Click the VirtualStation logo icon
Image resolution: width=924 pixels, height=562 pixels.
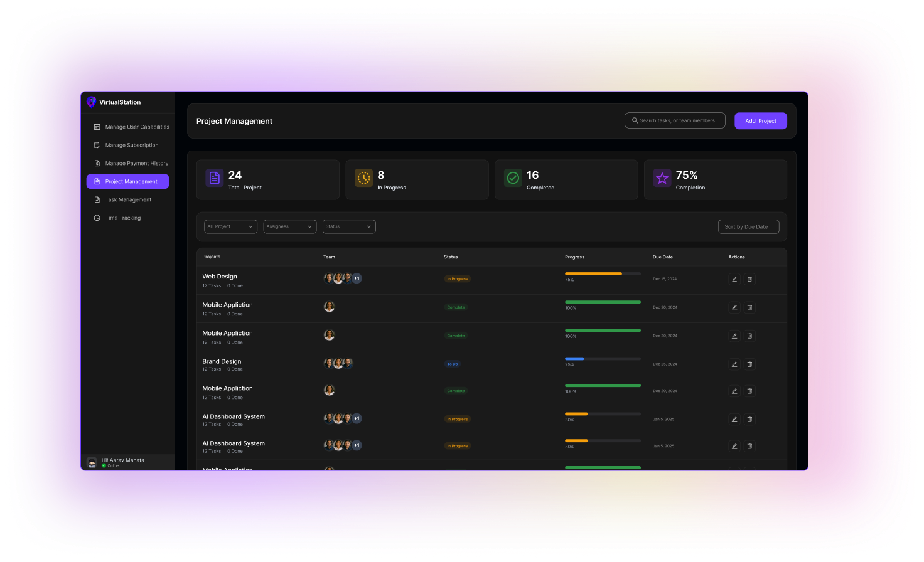pyautogui.click(x=92, y=102)
